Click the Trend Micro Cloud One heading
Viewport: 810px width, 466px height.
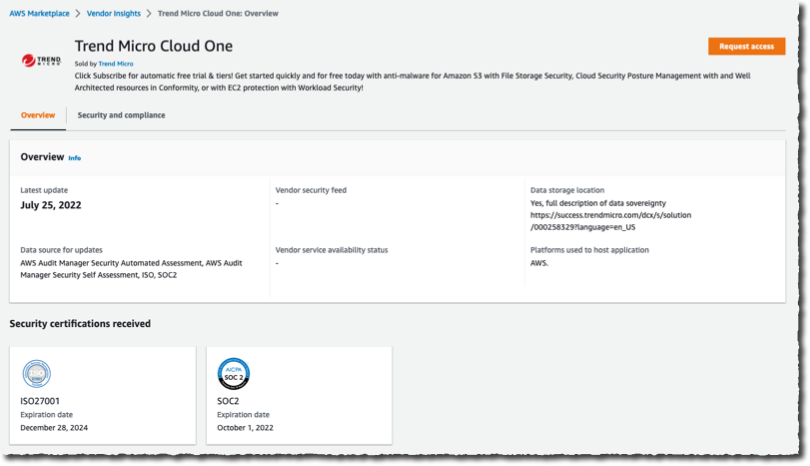point(153,46)
